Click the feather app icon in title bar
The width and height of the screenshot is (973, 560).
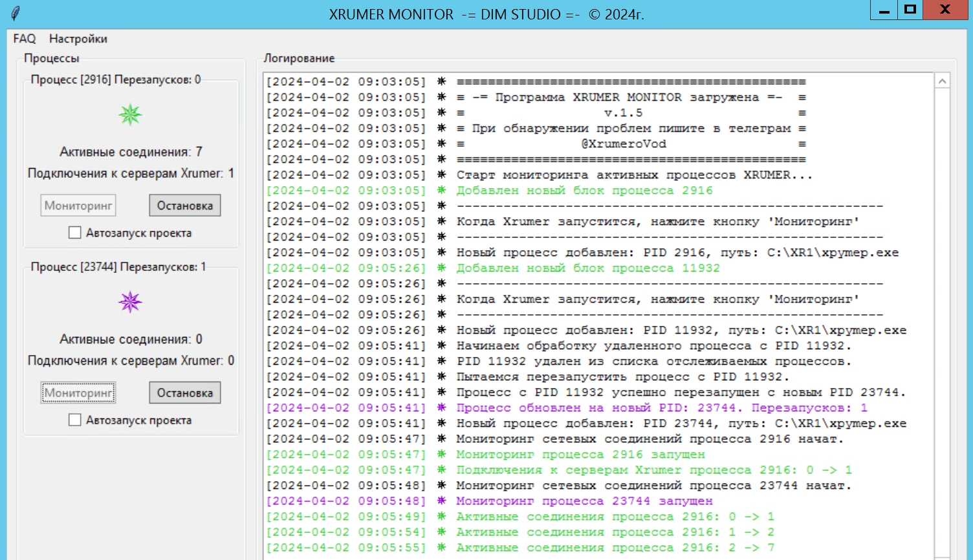pyautogui.click(x=16, y=13)
